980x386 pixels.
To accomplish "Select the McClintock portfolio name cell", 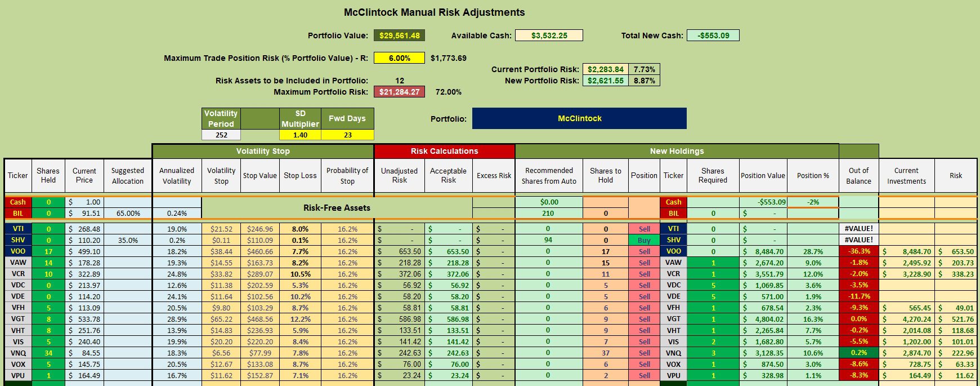I will pos(579,118).
